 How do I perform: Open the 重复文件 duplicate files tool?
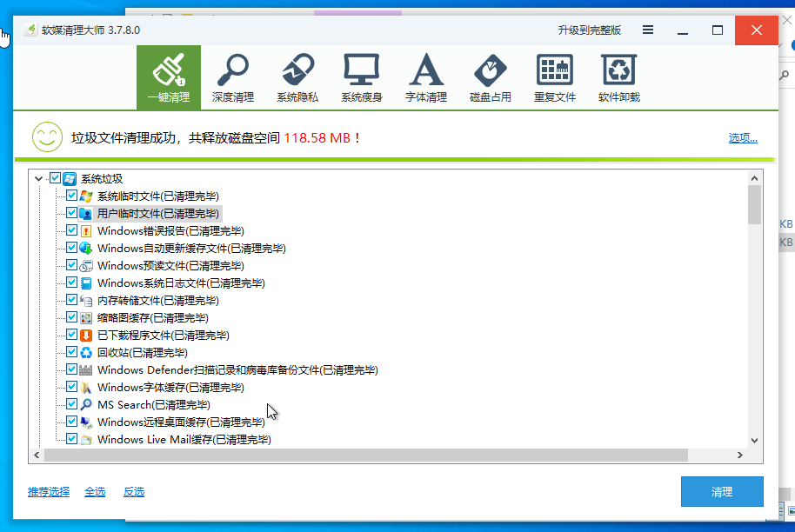[x=554, y=76]
